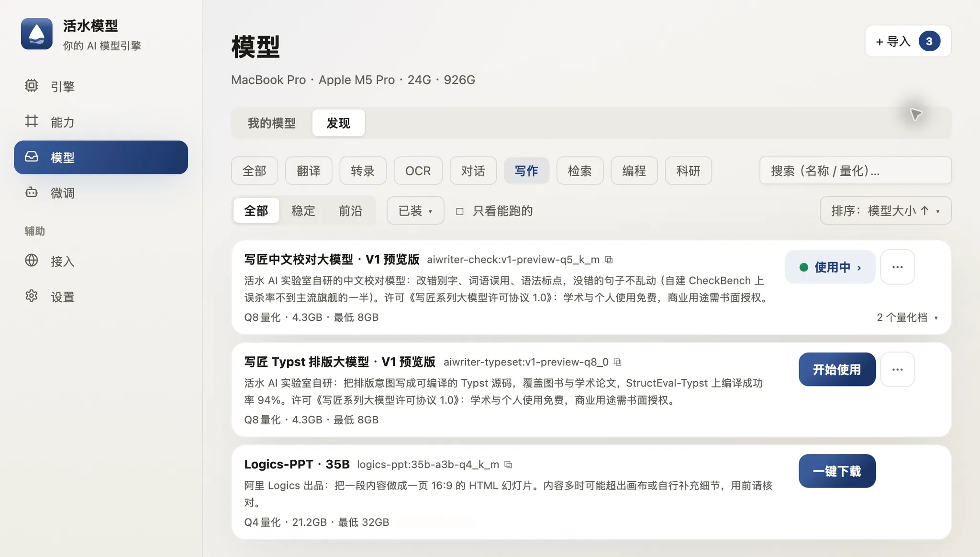Filter models by 科研 category
The width and height of the screenshot is (980, 557).
pos(688,171)
